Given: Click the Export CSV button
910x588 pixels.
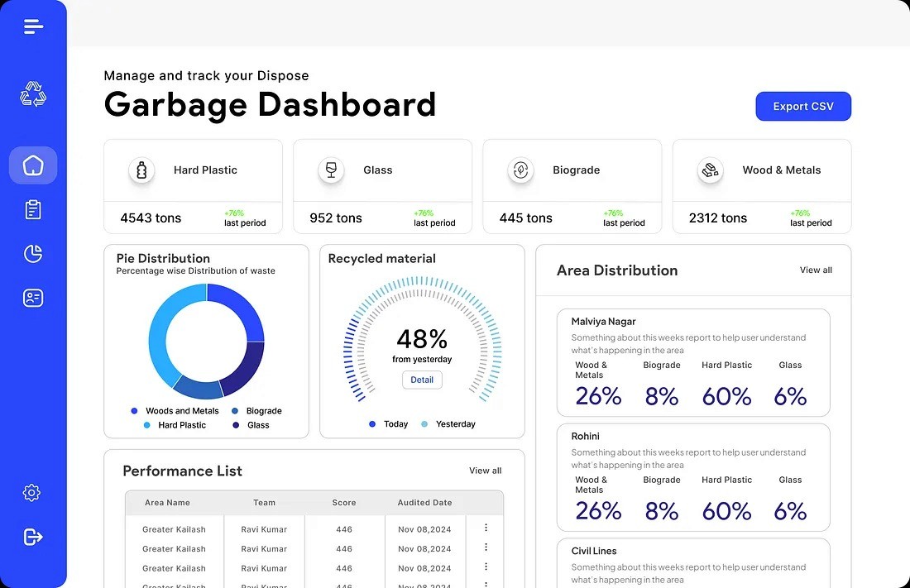Looking at the screenshot, I should coord(803,106).
